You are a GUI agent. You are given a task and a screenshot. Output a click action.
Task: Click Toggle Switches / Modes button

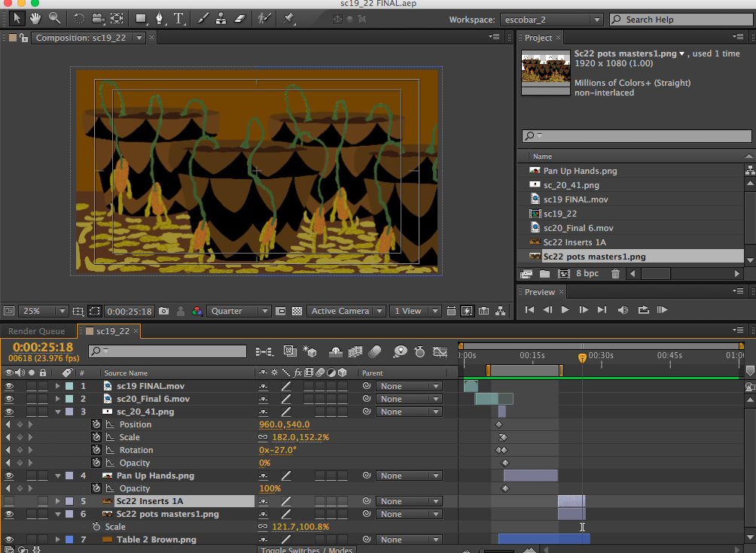(x=306, y=548)
